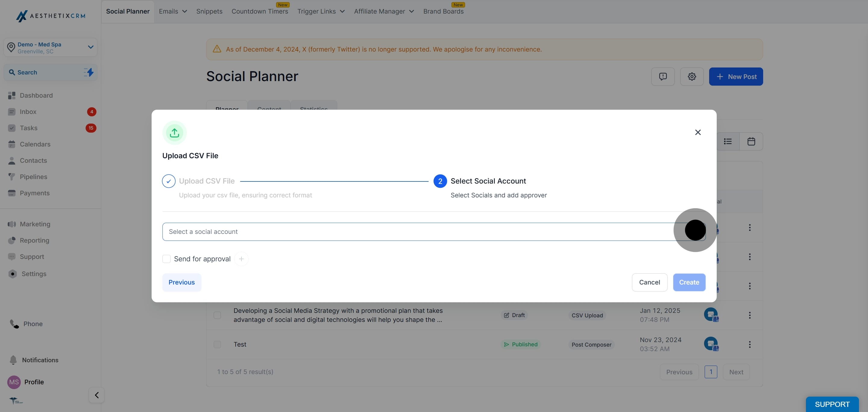The image size is (868, 412).
Task: Expand the Emails menu
Action: [x=173, y=11]
